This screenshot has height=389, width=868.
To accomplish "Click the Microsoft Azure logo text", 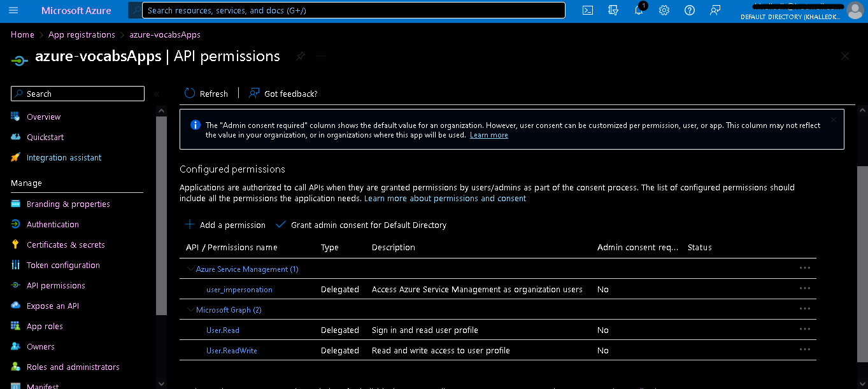I will tap(76, 10).
